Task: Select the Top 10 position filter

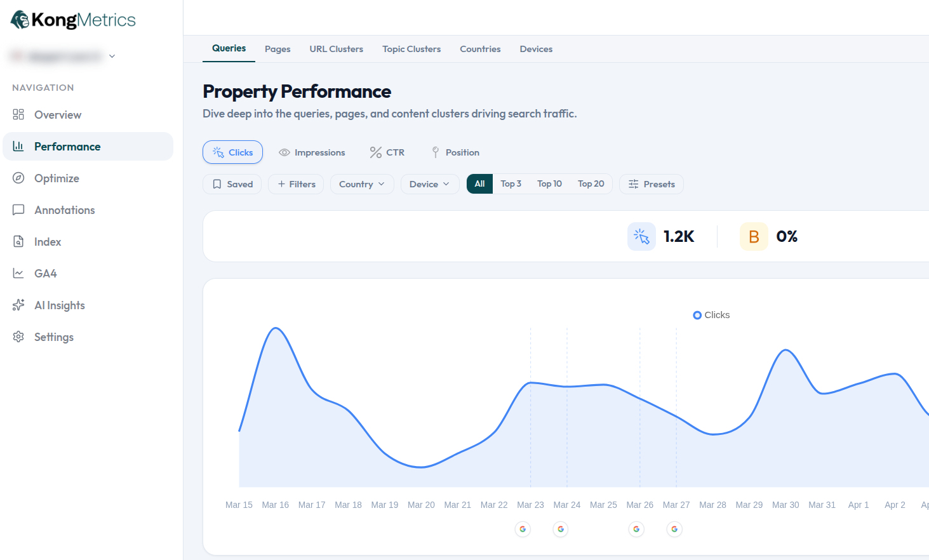Action: coord(549,183)
